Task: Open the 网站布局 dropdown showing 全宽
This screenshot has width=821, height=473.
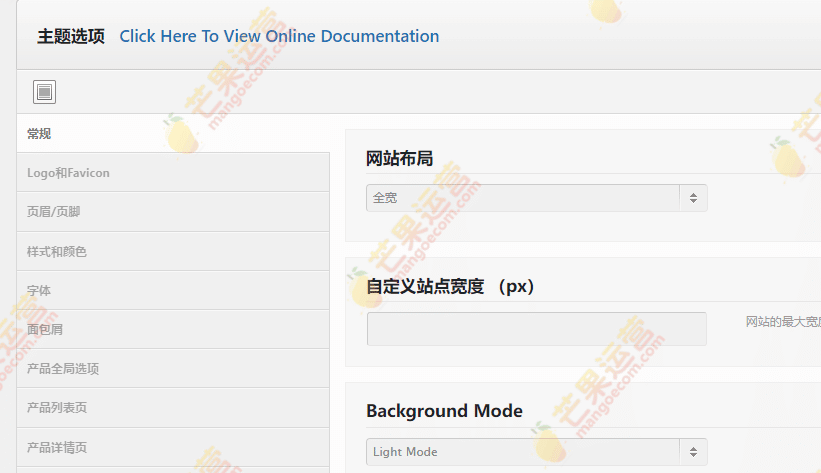Action: coord(537,198)
